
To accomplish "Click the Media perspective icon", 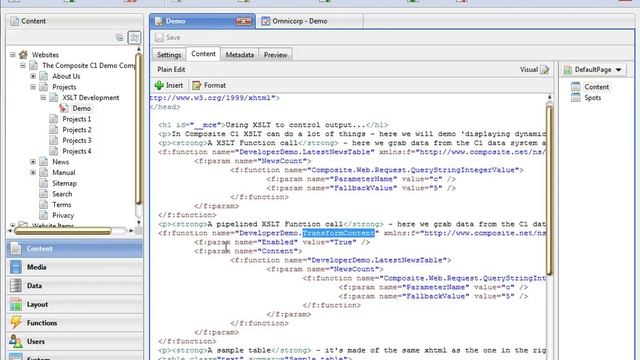I will click(16, 267).
